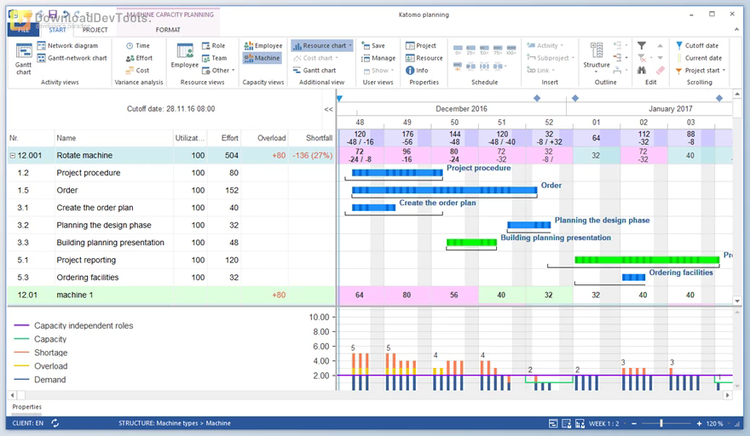This screenshot has width=750, height=436.
Task: Open Resource chart dropdown
Action: 322,45
